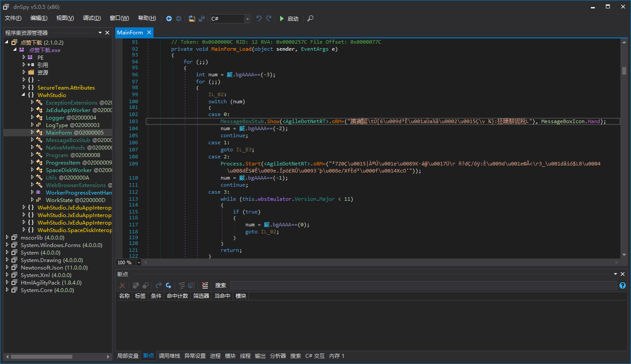
Task: Start debugging with the green 启动 play icon
Action: [282, 18]
